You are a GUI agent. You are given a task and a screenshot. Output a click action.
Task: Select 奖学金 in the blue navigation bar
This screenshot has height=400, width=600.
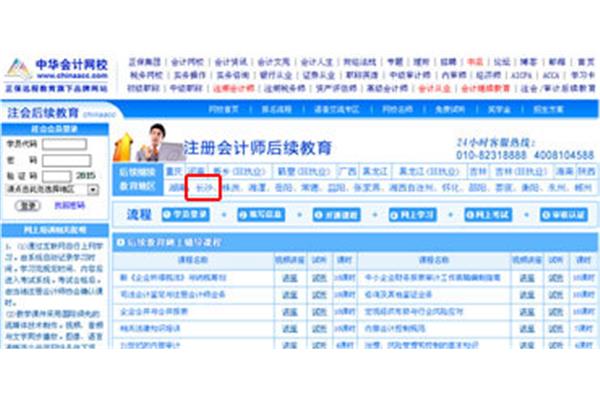(x=499, y=110)
